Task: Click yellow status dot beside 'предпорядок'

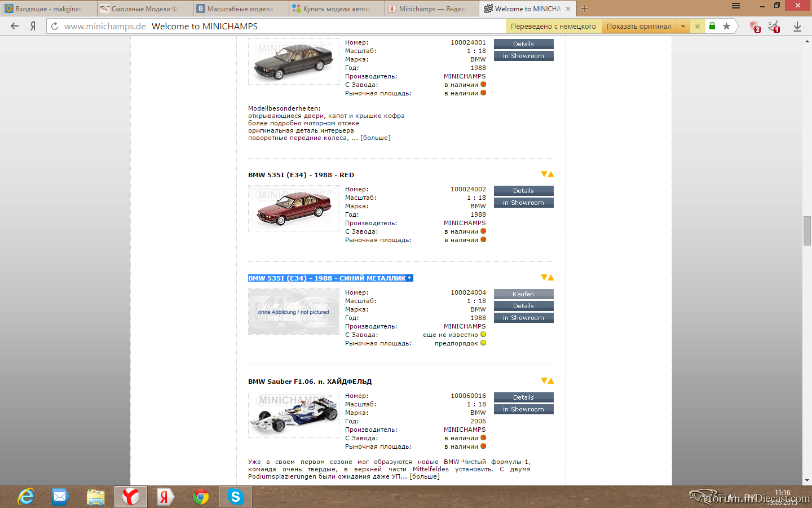Action: click(x=483, y=343)
